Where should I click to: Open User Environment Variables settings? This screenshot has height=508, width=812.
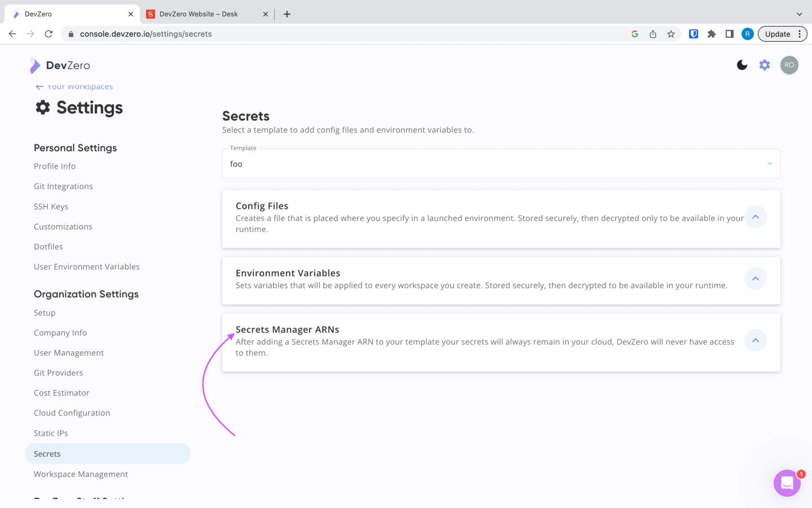coord(87,266)
